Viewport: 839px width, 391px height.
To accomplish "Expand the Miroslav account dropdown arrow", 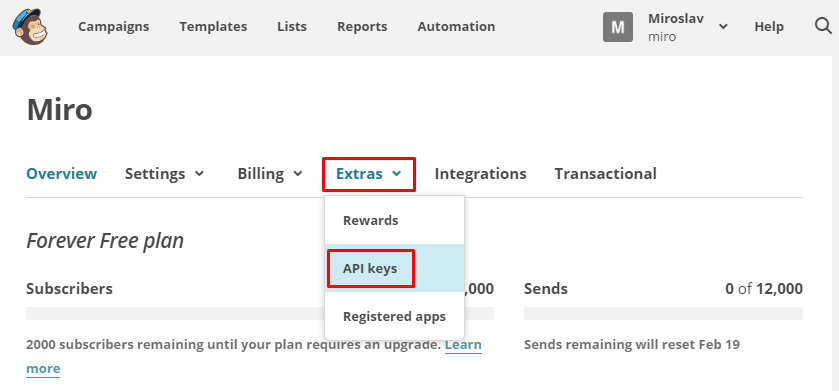I will coord(723,26).
